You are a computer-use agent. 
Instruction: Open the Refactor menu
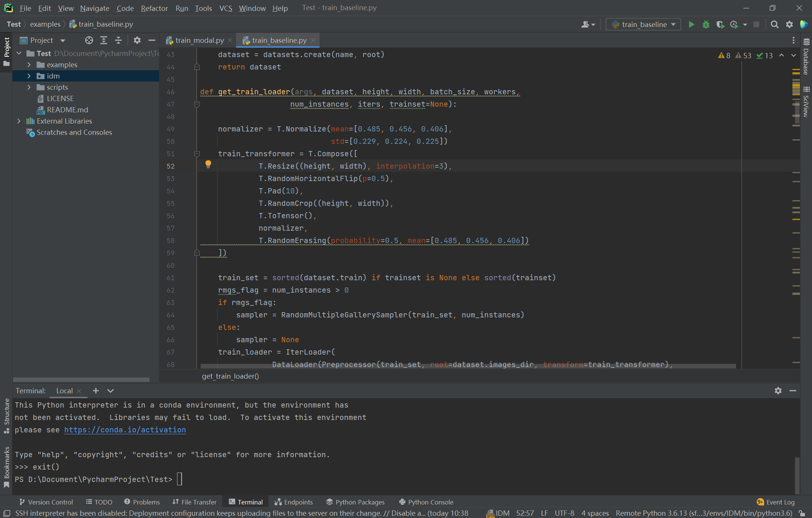pyautogui.click(x=154, y=8)
